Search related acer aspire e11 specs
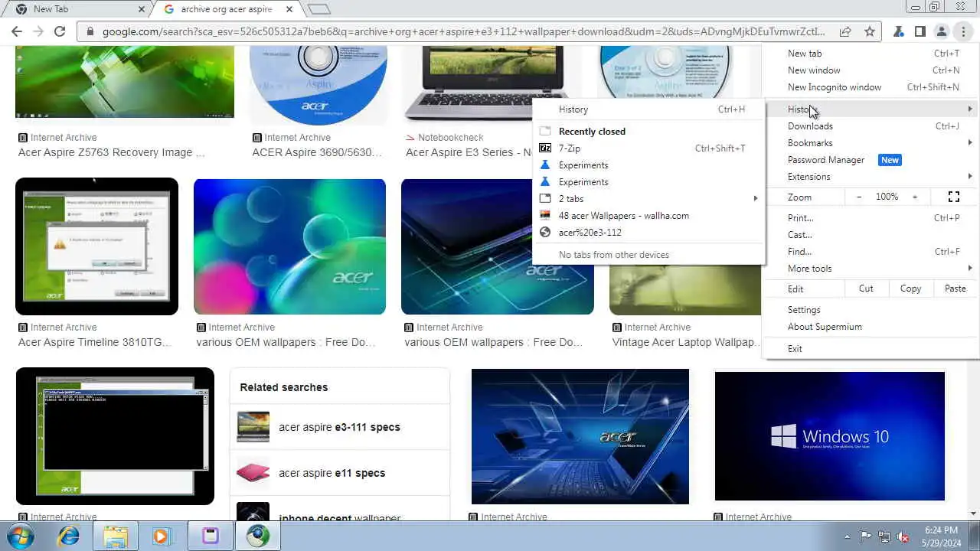Screen dimensions: 980x551 tap(339, 473)
